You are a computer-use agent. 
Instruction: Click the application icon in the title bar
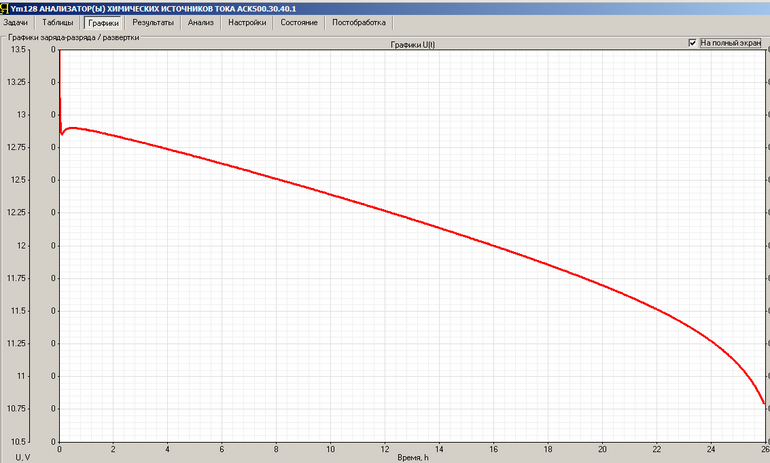point(4,8)
